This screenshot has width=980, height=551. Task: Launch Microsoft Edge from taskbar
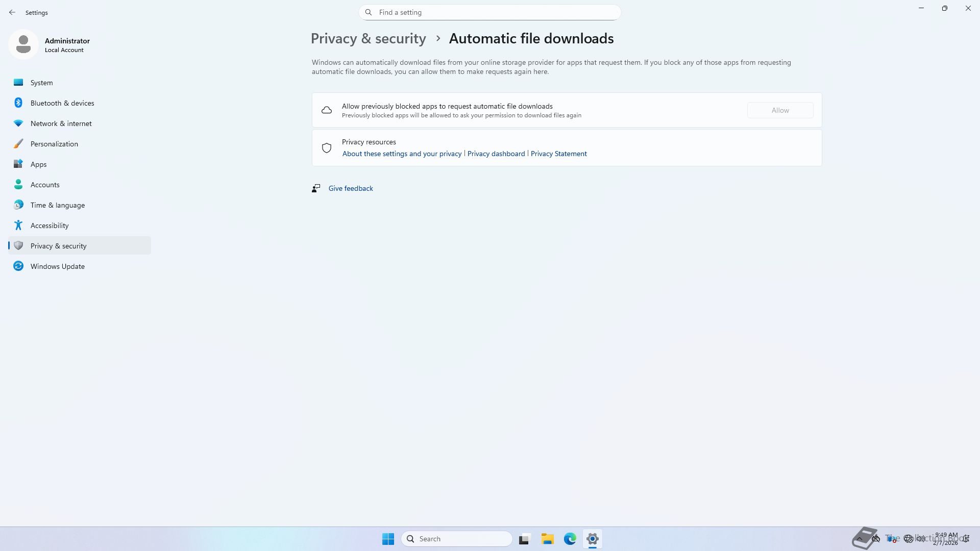[570, 539]
